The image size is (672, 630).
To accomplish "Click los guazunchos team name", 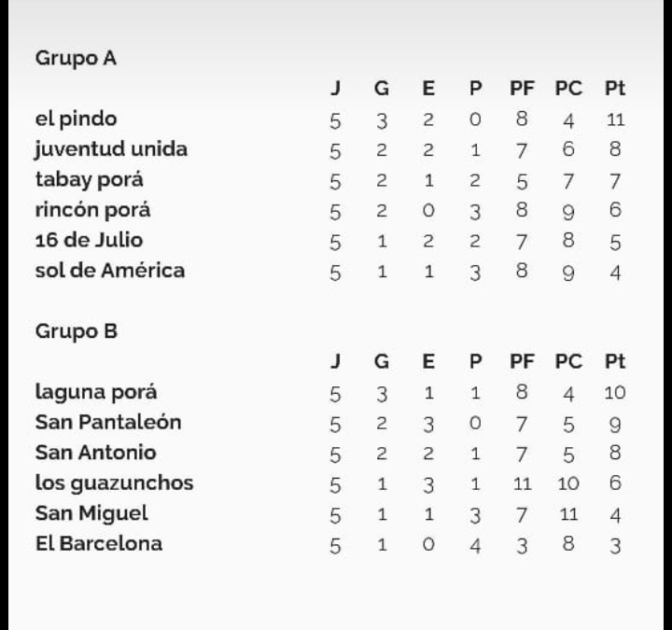I will tap(115, 483).
